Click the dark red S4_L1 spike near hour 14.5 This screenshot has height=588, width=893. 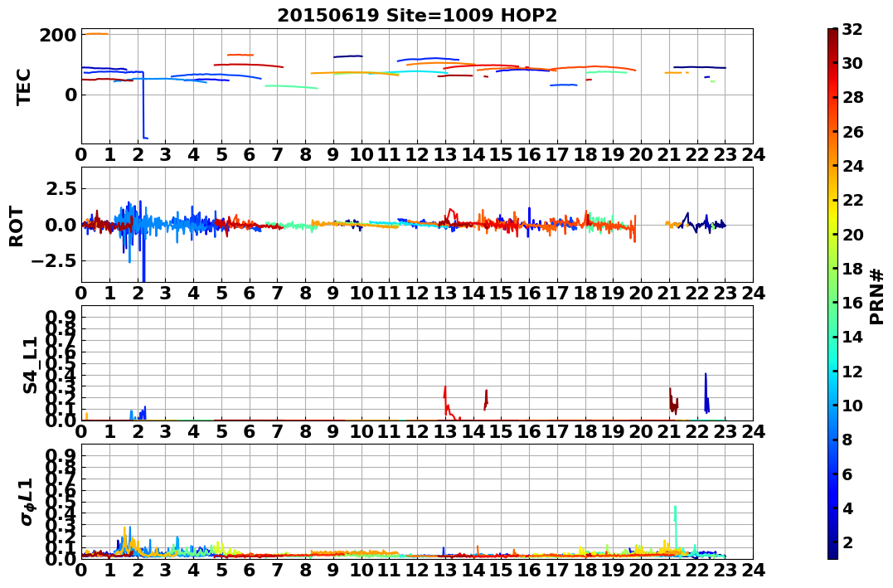tap(486, 400)
